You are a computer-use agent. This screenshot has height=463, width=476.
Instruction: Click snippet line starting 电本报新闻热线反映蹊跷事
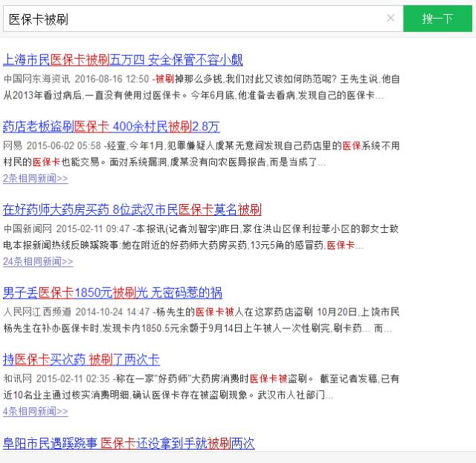pyautogui.click(x=184, y=245)
